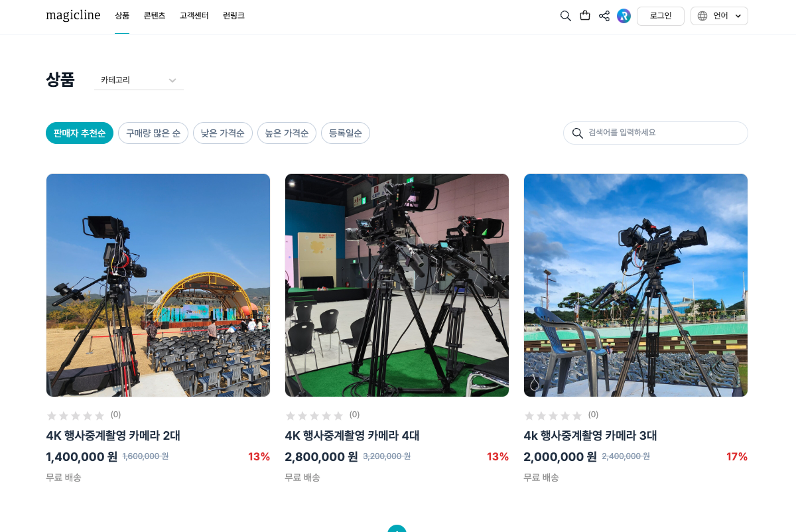The width and height of the screenshot is (796, 532).
Task: Click the 13% discount on 카메라 4대
Action: pos(497,457)
